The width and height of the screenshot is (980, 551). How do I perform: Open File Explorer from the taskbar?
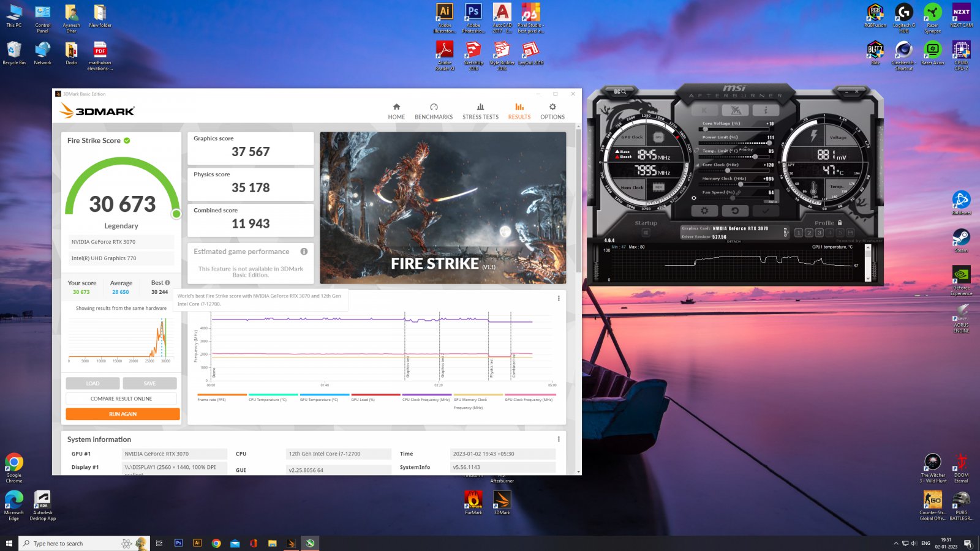(x=273, y=543)
